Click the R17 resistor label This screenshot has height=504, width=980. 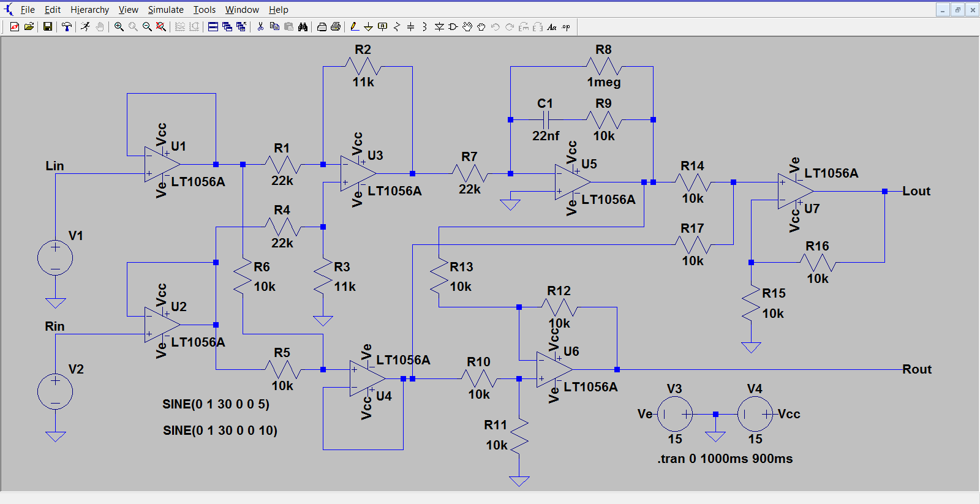692,228
